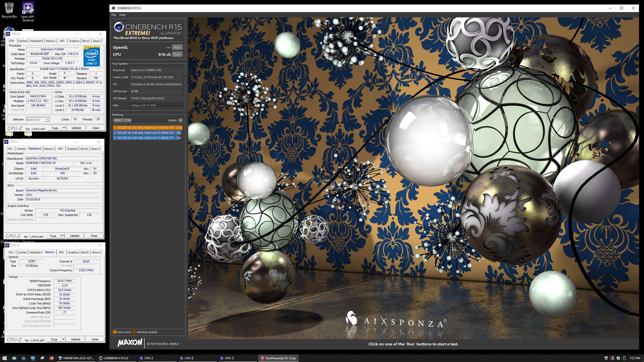Viewport: 644px width, 362px height.
Task: Switch to Caches tab in the top CPU-Z window
Action: (23, 41)
